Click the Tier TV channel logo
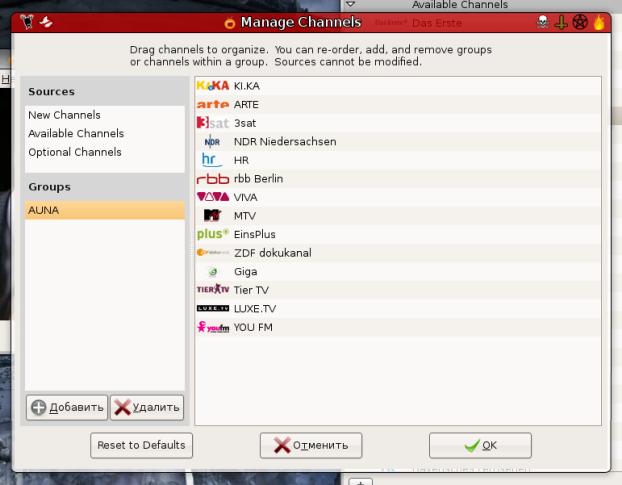622x485 pixels. coord(213,289)
